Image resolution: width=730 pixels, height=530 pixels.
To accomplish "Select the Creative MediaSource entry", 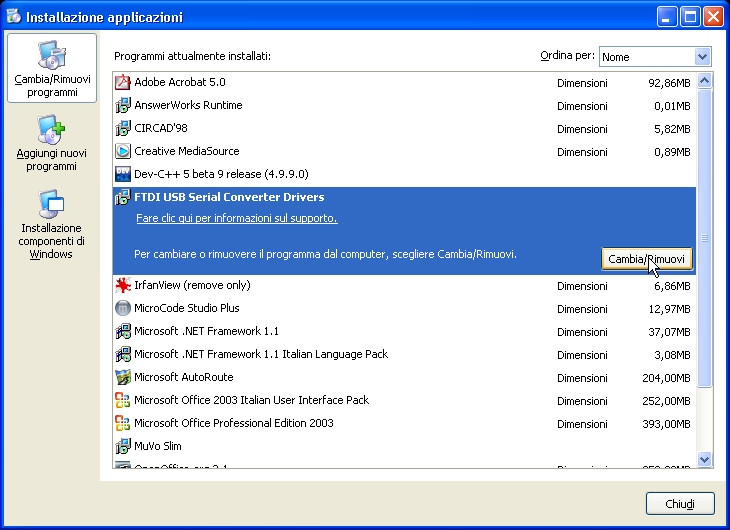I will (404, 151).
